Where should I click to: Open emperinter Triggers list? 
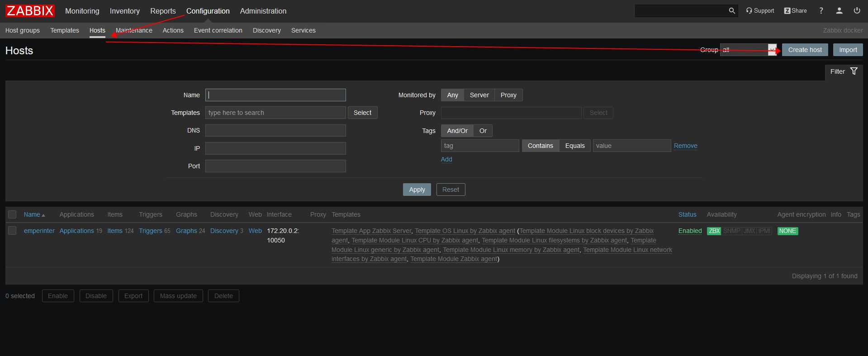[x=151, y=231]
